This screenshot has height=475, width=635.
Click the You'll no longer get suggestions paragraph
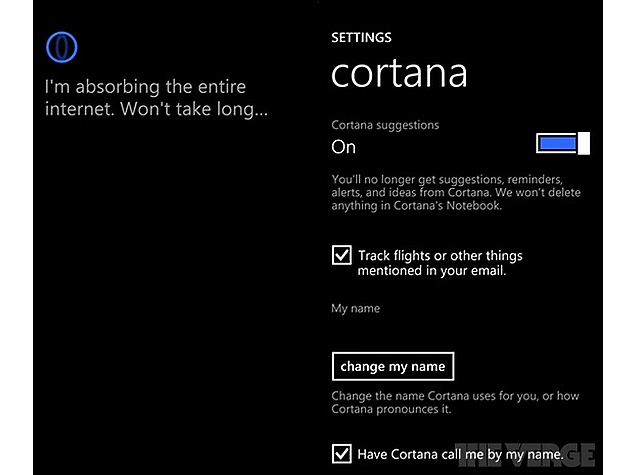[456, 192]
